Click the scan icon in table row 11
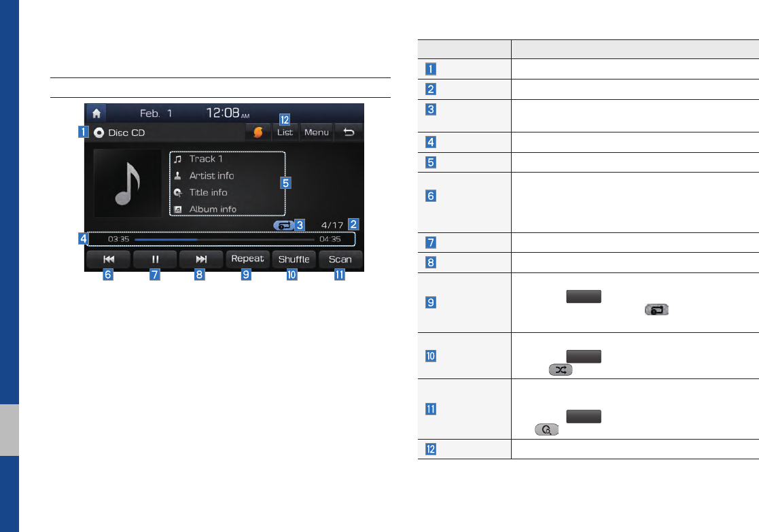This screenshot has height=532, width=759. point(546,429)
